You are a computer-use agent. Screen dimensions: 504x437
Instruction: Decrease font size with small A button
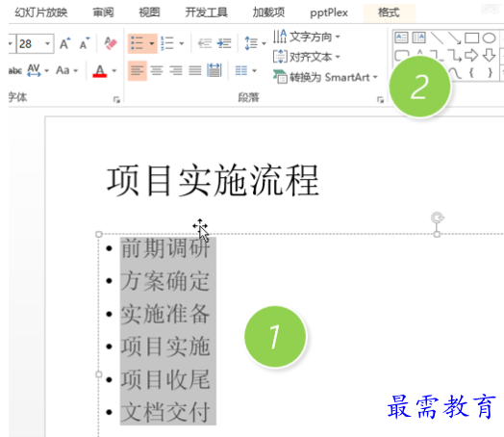pyautogui.click(x=85, y=43)
